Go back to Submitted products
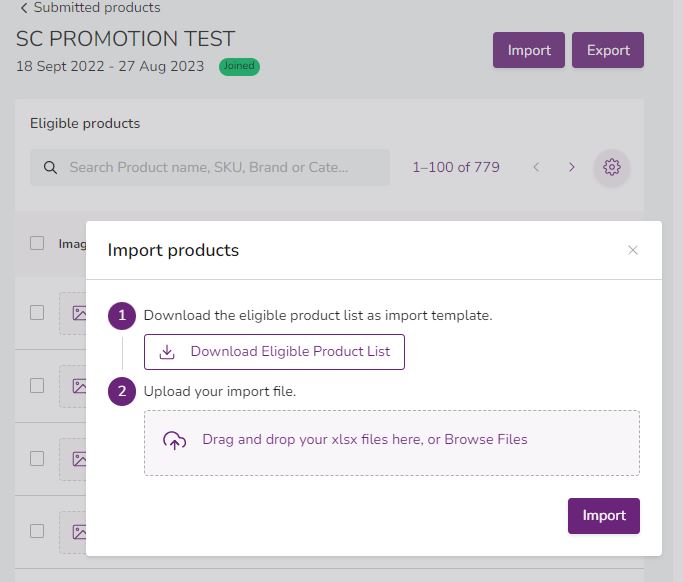The height and width of the screenshot is (582, 683). [x=90, y=8]
